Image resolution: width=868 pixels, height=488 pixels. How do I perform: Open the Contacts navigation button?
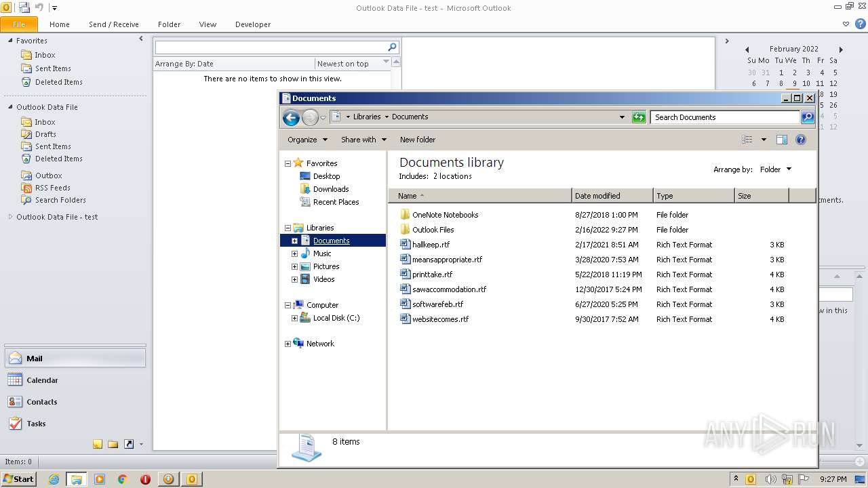point(75,402)
